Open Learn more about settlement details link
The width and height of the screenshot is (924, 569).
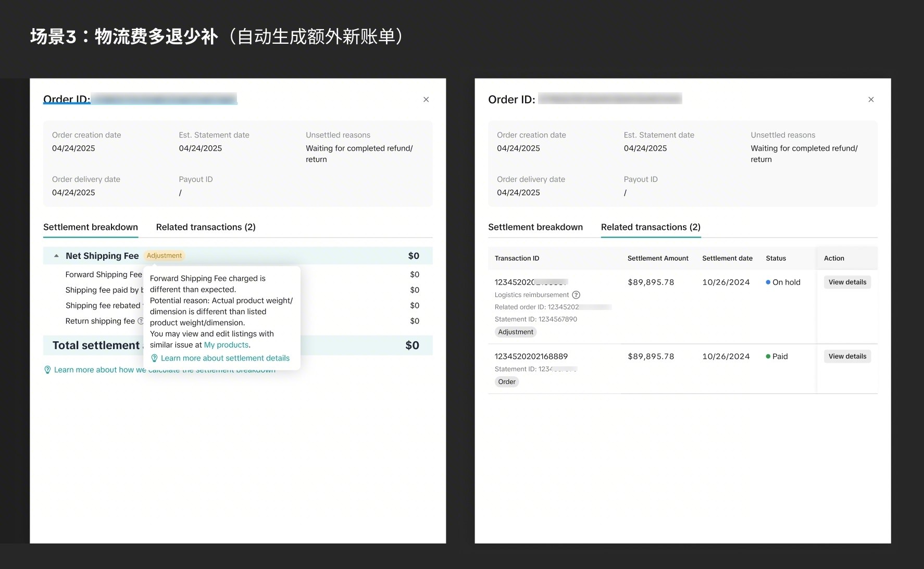pyautogui.click(x=225, y=358)
